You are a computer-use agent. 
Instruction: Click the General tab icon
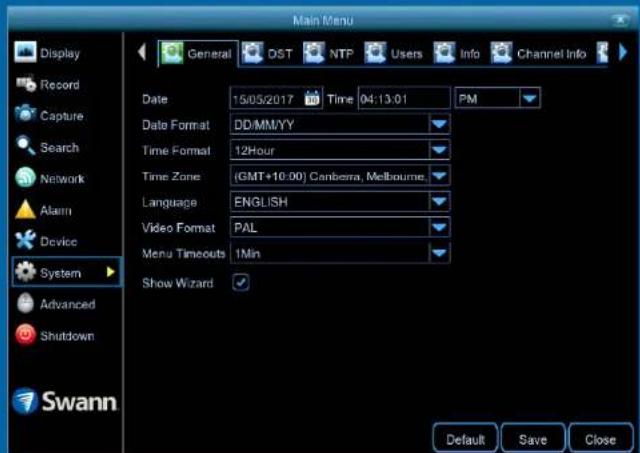click(x=172, y=53)
